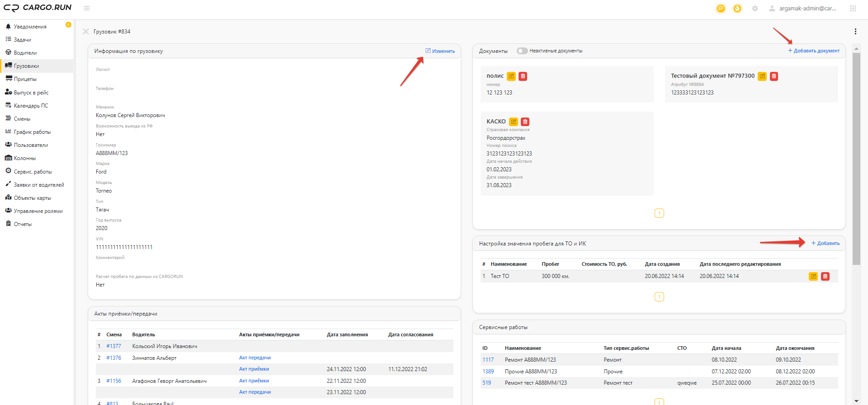This screenshot has height=405, width=868.
Task: Collapse the sidebar with hamburger button
Action: 87,8
